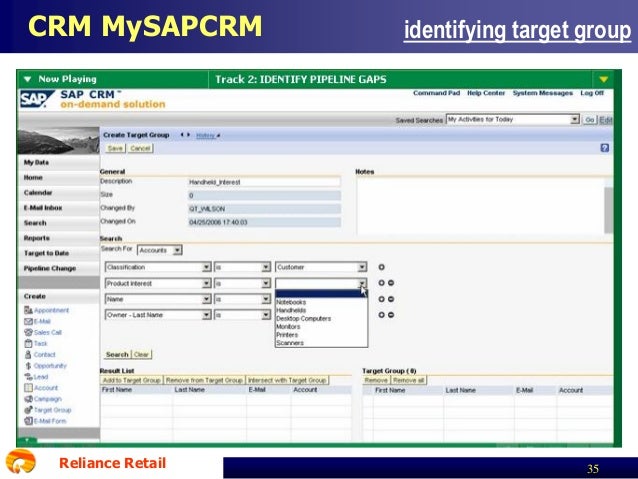Open the Product Interest field dropdown

point(207,283)
